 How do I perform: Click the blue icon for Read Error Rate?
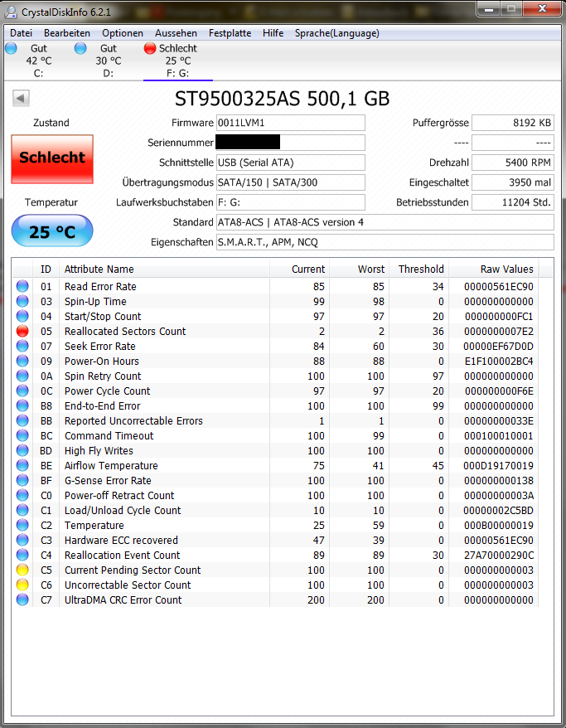click(22, 286)
